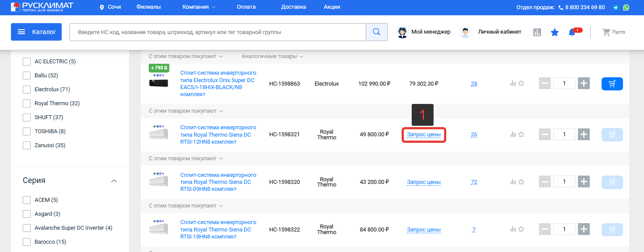Open Electrolux Onix Super DC product link
Screen dimensions: 644x252
tap(218, 84)
